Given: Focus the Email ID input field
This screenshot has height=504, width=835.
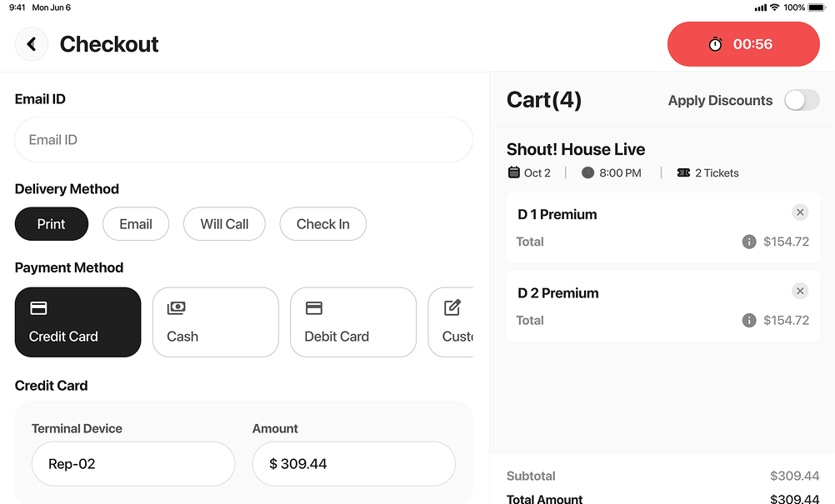Looking at the screenshot, I should pyautogui.click(x=243, y=140).
